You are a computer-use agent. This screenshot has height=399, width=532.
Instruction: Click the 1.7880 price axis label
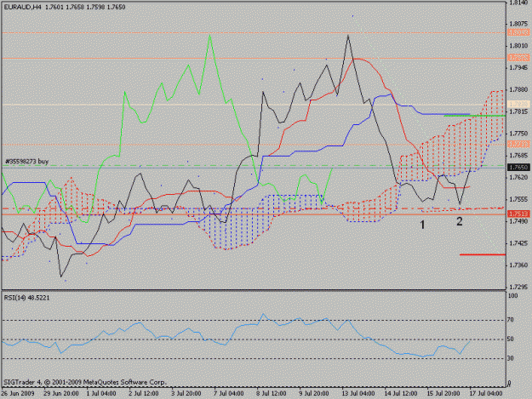click(x=519, y=89)
